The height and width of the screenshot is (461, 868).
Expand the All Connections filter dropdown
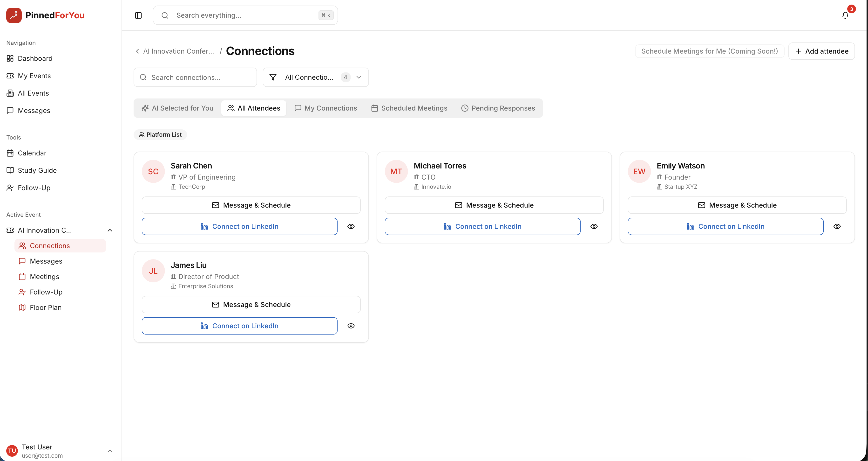[359, 77]
